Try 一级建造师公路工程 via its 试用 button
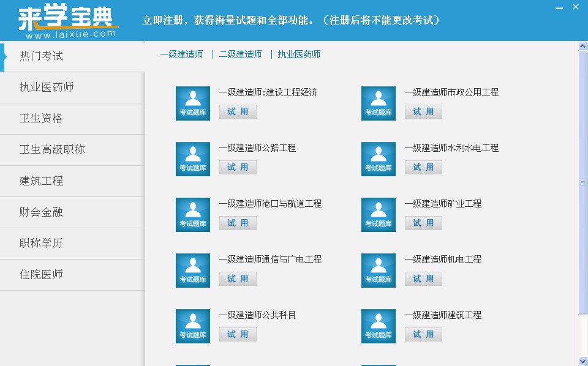588x366 pixels. pyautogui.click(x=238, y=167)
